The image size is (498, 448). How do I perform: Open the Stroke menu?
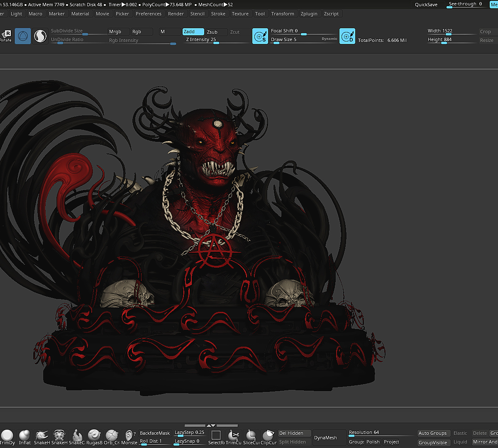click(x=218, y=14)
